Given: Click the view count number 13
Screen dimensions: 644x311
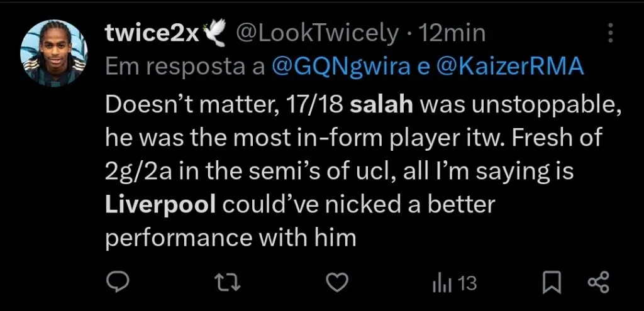Looking at the screenshot, I should pyautogui.click(x=467, y=283).
